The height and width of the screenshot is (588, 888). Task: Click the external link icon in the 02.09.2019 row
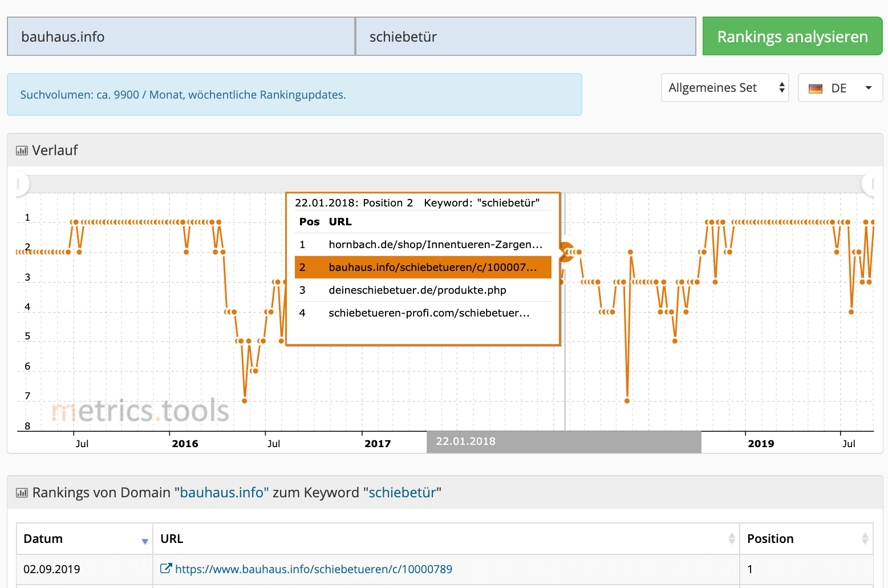(x=166, y=569)
